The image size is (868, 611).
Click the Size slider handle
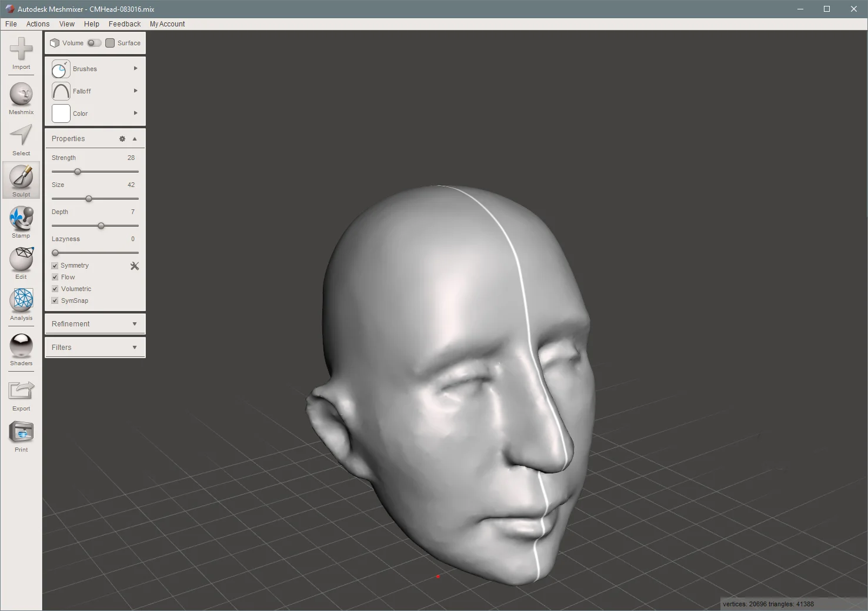click(x=89, y=199)
